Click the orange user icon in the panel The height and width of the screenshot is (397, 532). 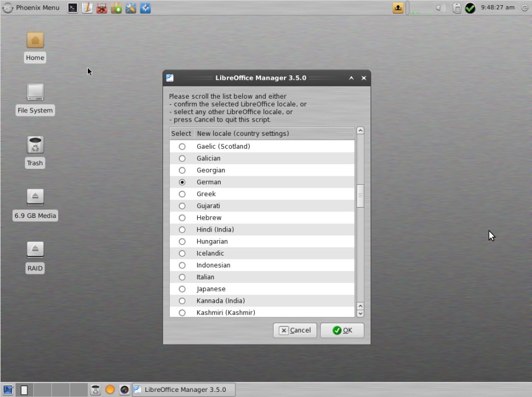(398, 8)
